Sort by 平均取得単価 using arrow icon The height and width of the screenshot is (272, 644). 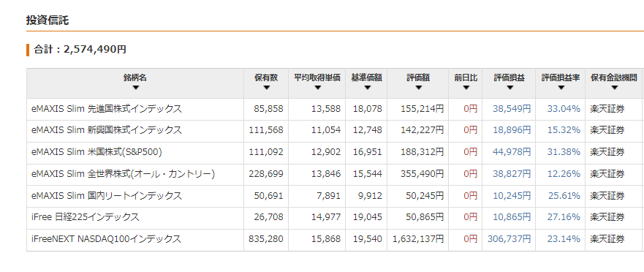(x=317, y=88)
